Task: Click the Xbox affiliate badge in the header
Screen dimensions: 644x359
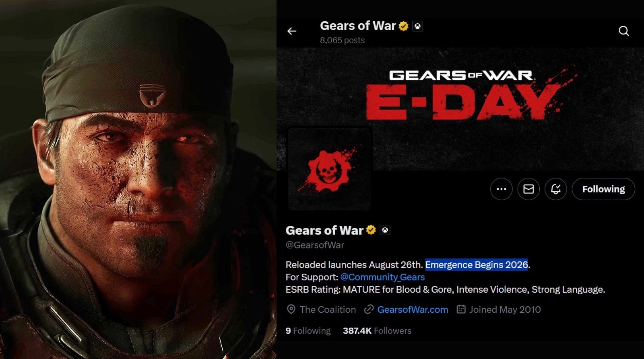Action: 418,27
